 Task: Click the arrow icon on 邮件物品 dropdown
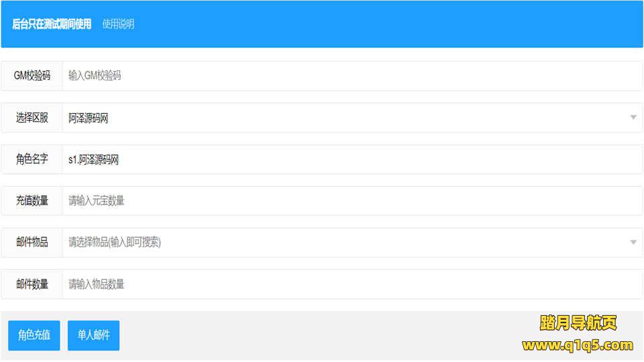(x=633, y=243)
